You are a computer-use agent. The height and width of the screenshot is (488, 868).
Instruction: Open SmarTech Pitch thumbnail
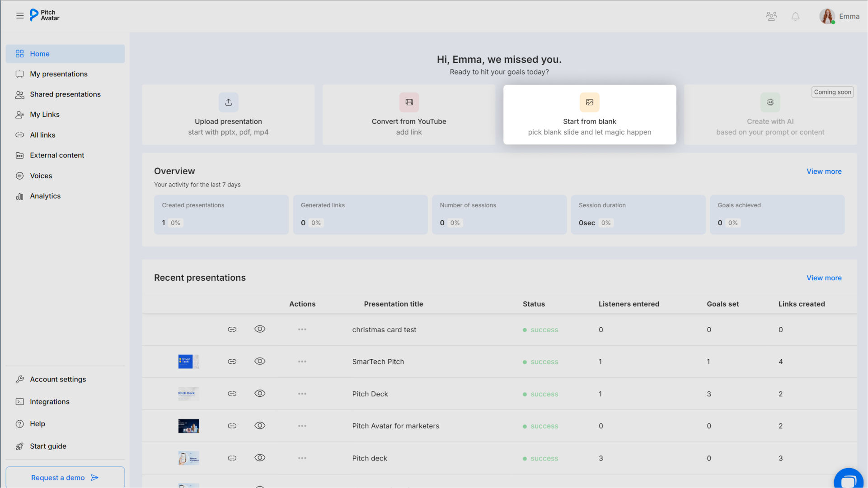[188, 362]
